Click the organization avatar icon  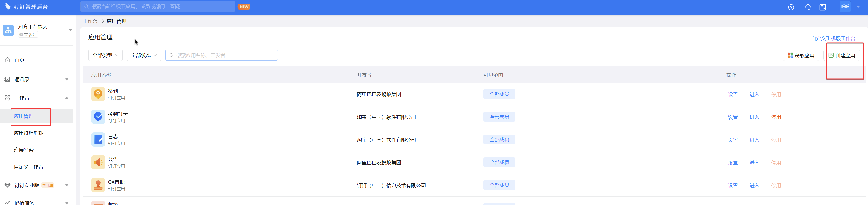[8, 30]
